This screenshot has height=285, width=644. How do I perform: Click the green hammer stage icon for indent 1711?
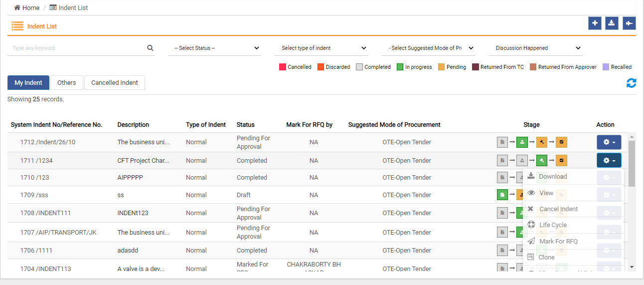542,161
